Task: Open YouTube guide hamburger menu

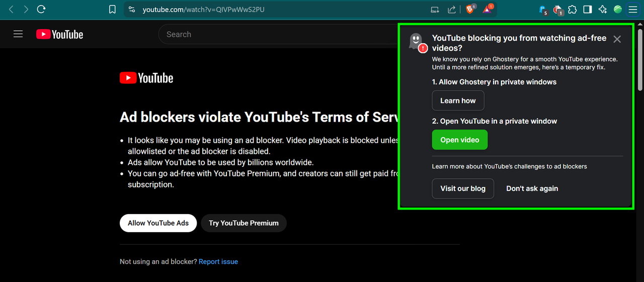Action: tap(18, 34)
